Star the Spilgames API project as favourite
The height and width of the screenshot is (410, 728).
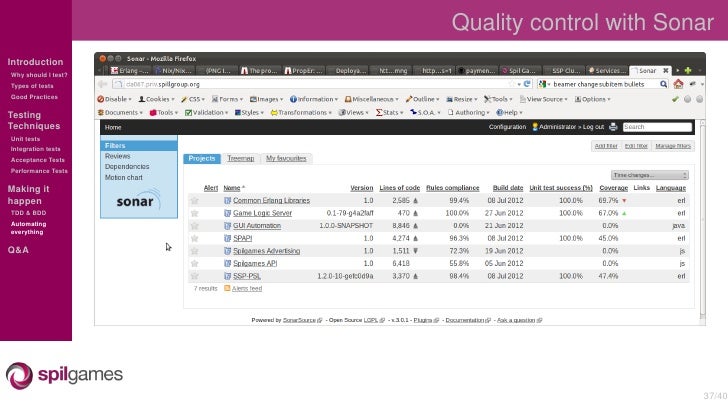(195, 263)
